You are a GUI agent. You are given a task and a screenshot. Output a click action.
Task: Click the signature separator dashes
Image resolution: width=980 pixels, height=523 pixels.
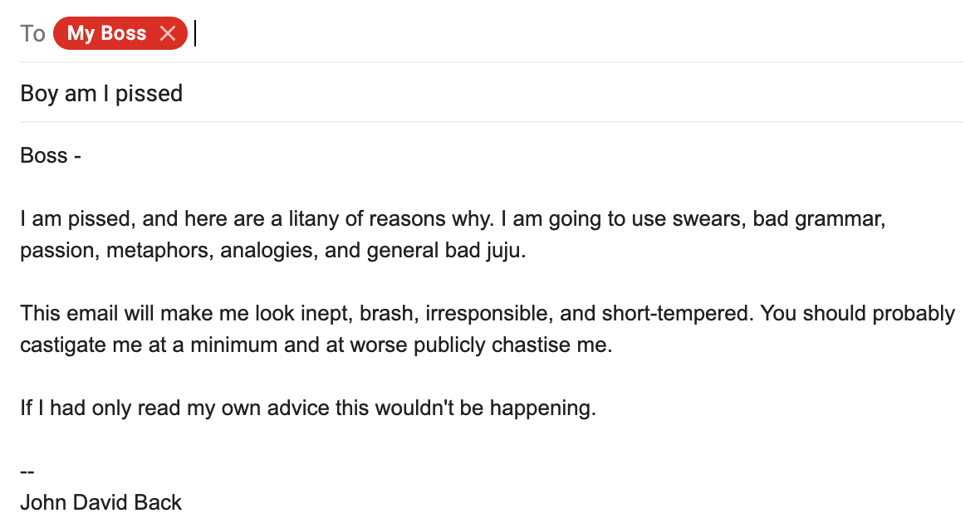pyautogui.click(x=26, y=470)
